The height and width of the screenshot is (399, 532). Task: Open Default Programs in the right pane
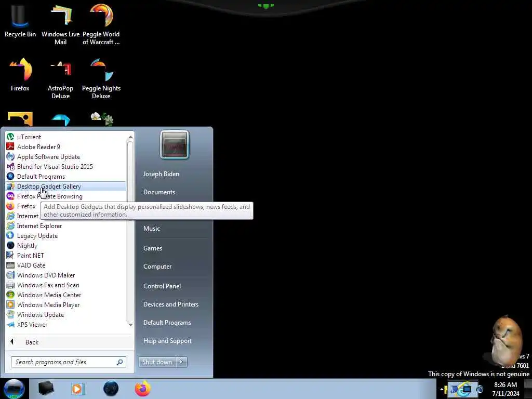tap(167, 322)
